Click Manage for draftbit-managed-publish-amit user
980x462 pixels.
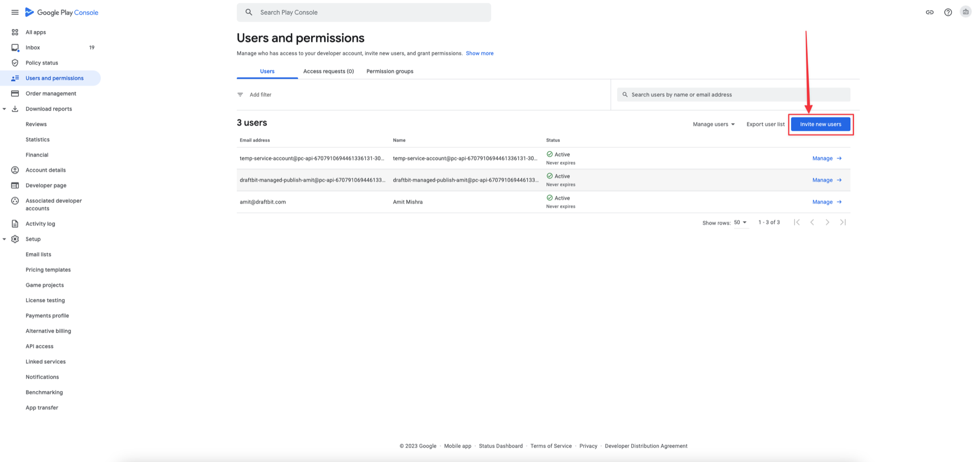tap(827, 180)
